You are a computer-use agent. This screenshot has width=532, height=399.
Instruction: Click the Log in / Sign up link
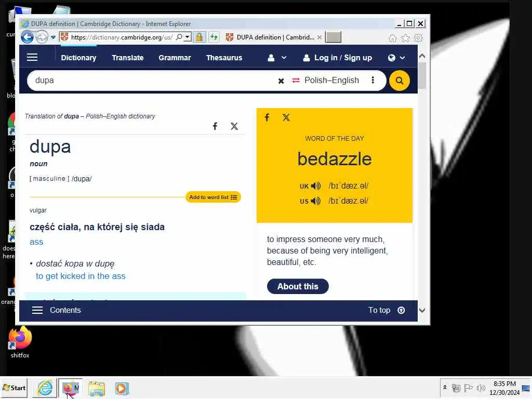point(338,58)
